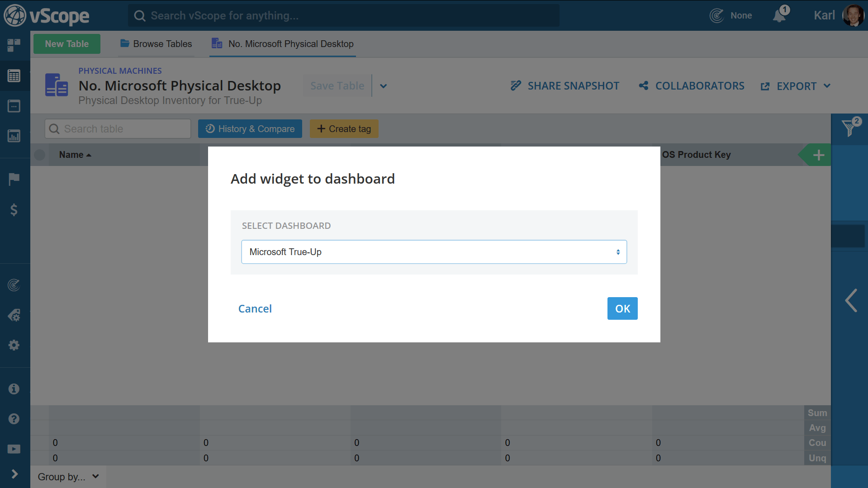Click the PHYSICAL MACHINES category link
This screenshot has width=868, height=488.
coord(120,71)
